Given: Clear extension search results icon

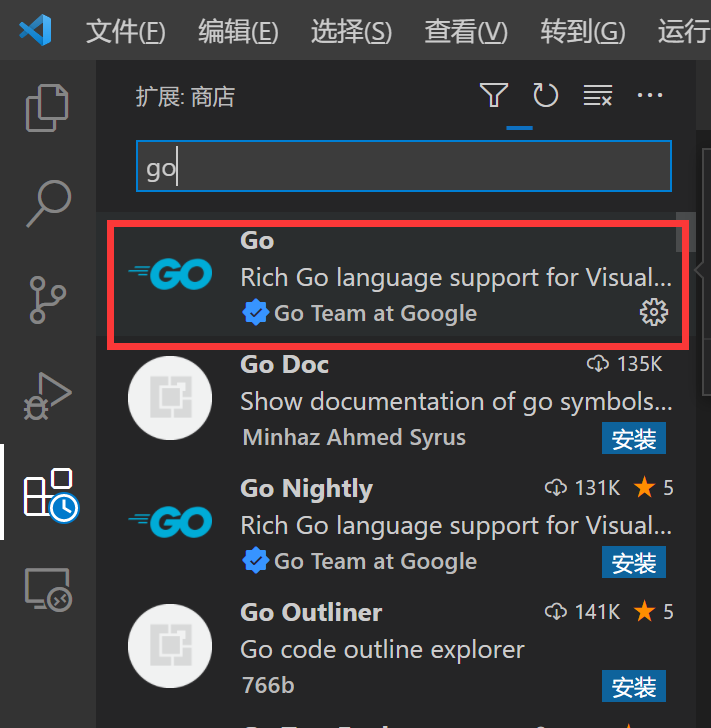Looking at the screenshot, I should [598, 95].
